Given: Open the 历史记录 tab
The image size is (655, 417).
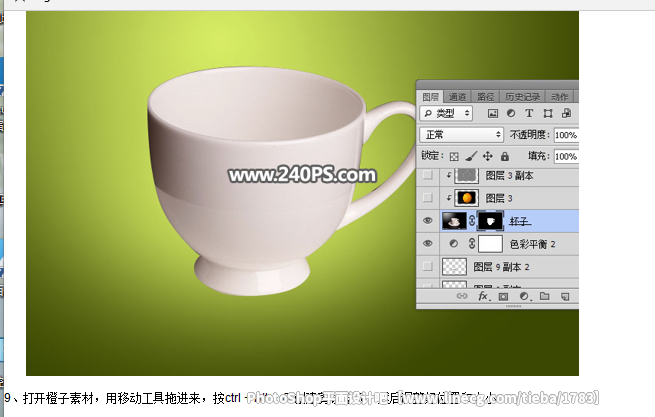Looking at the screenshot, I should (x=522, y=97).
